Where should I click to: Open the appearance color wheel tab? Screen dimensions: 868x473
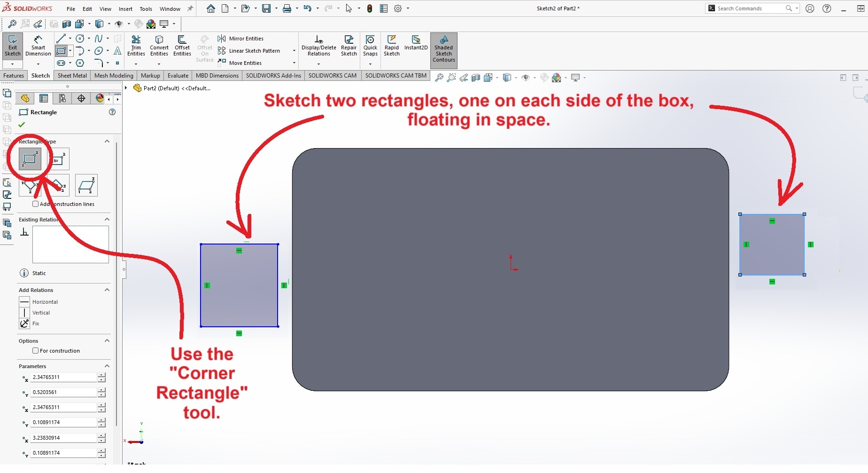(100, 98)
